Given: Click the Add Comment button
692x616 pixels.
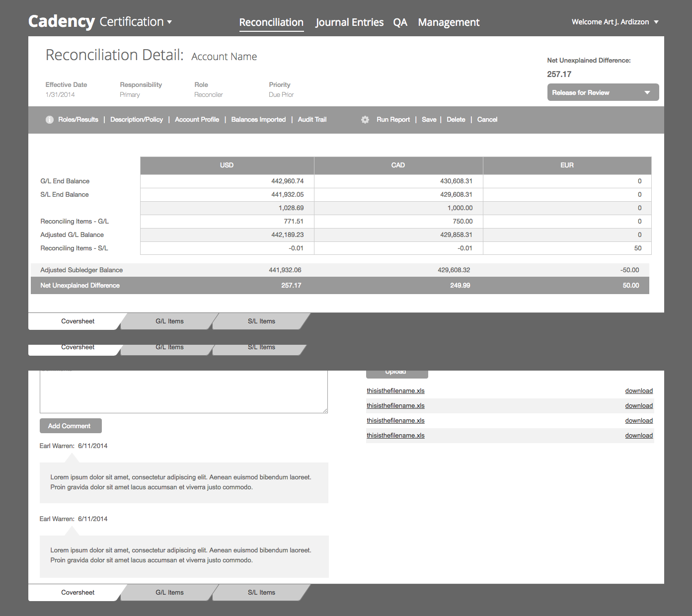Looking at the screenshot, I should [x=70, y=426].
